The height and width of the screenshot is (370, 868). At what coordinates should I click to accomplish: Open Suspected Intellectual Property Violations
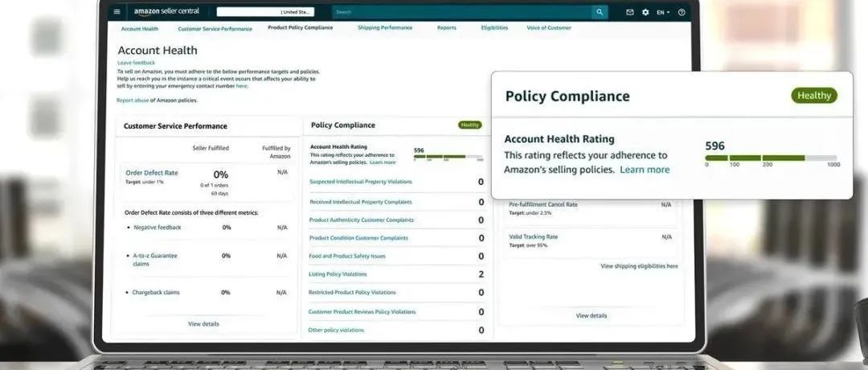click(360, 182)
